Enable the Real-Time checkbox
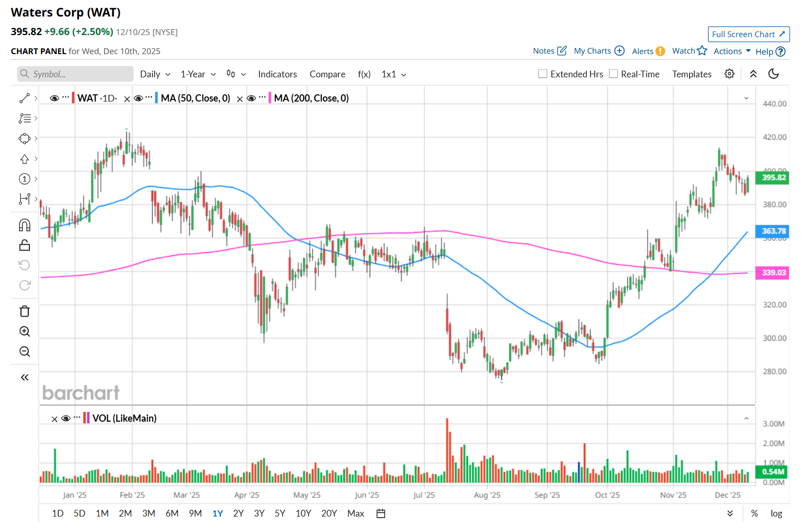Viewport: 802px width, 532px height. tap(613, 74)
